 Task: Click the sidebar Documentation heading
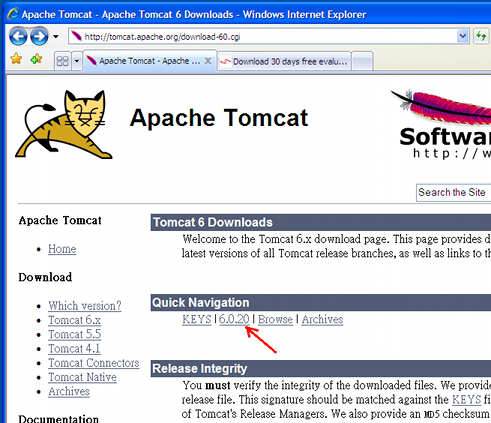tap(58, 419)
